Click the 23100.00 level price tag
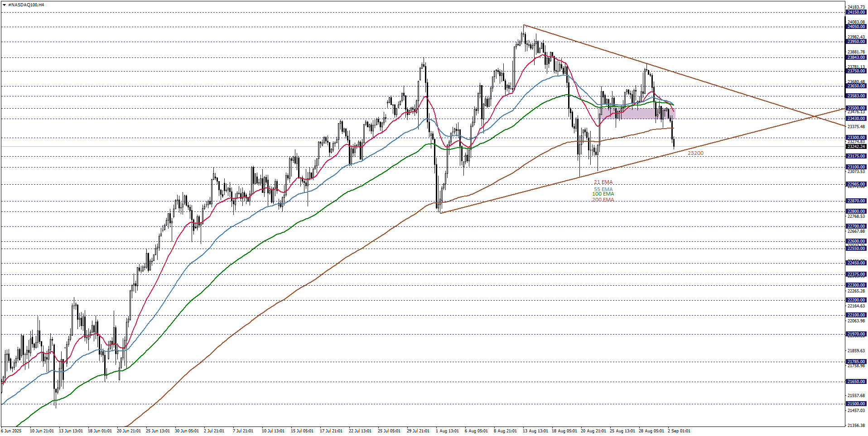Screen dimensions: 868x436 pos(856,167)
